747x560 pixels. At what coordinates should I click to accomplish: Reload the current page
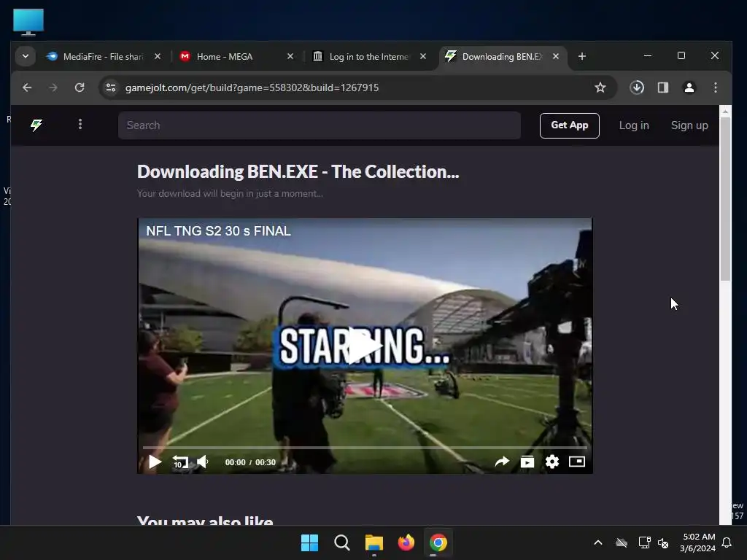tap(80, 87)
